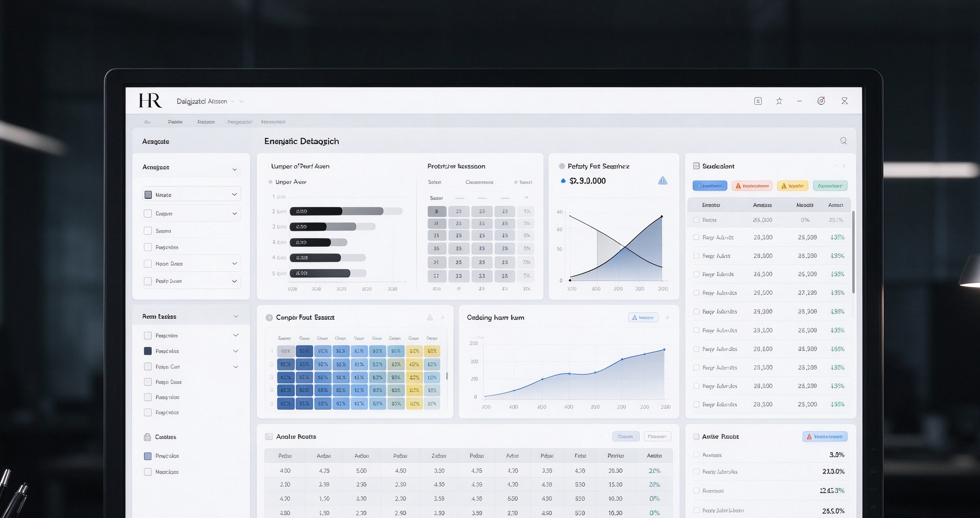Screen dimensions: 980x518
Task: Click the yellow Waete warning chip
Action: tap(792, 186)
